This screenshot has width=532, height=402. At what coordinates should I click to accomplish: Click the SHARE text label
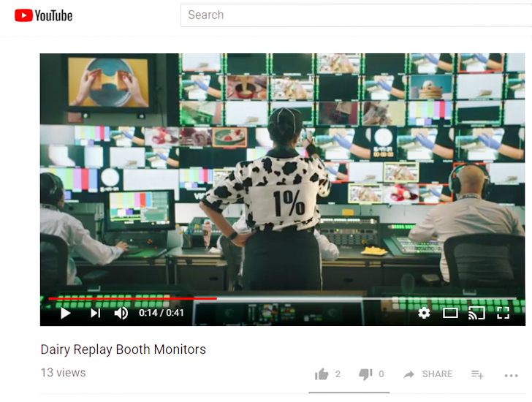pyautogui.click(x=437, y=374)
